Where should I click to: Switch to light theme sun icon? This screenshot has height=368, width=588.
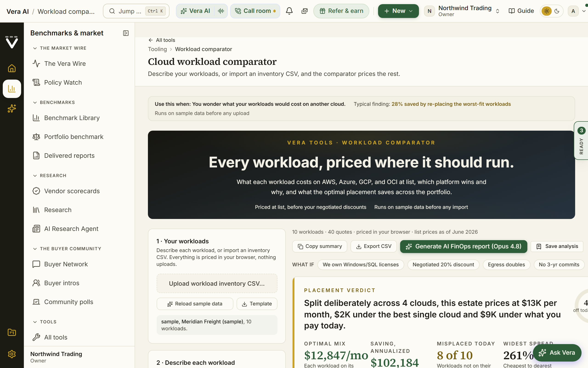(547, 11)
